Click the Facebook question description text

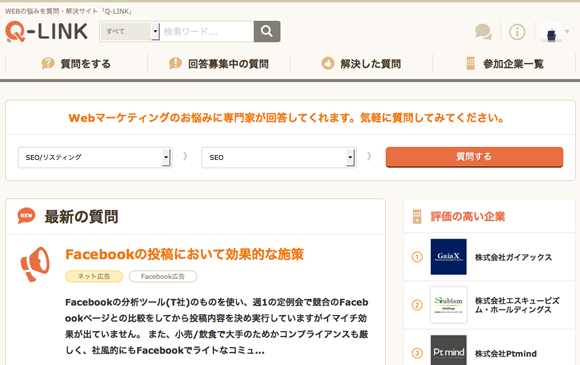click(216, 326)
